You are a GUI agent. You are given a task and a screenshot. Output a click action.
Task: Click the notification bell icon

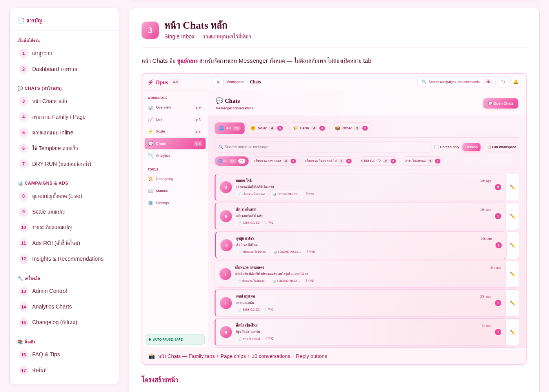click(516, 82)
